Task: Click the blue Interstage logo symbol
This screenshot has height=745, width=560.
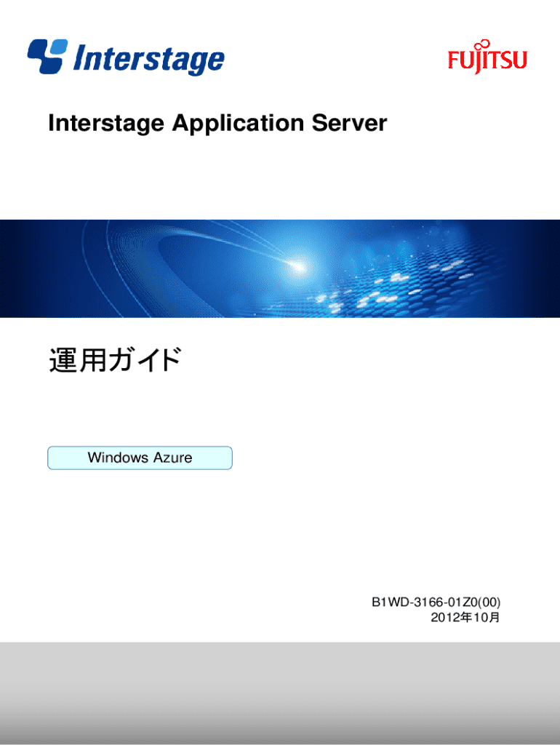Action: point(47,55)
